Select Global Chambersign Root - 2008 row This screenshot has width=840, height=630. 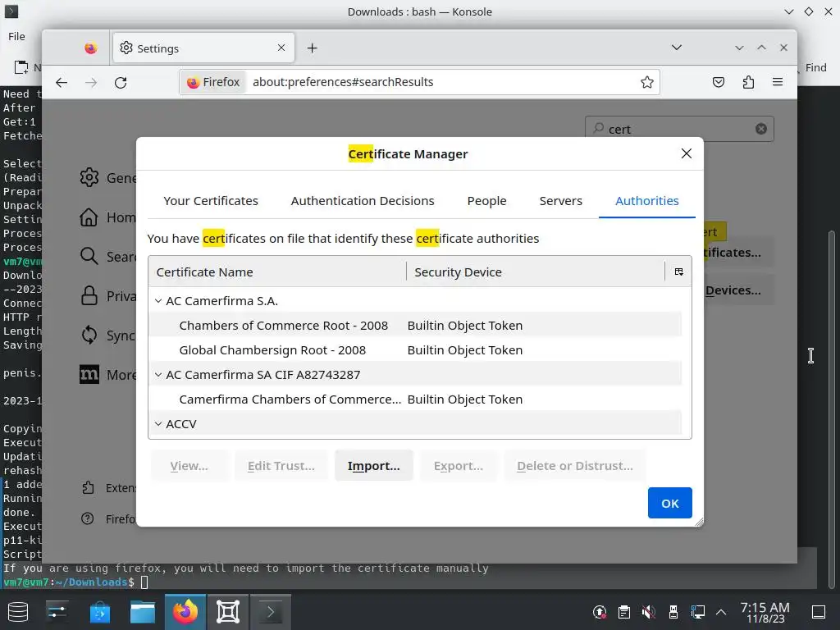click(415, 350)
